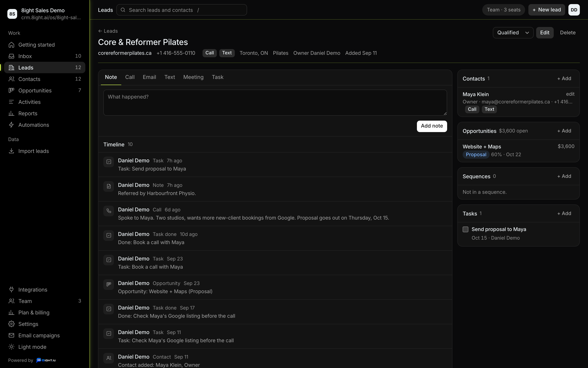This screenshot has height=368, width=588.
Task: Switch to the Text tab
Action: click(170, 77)
